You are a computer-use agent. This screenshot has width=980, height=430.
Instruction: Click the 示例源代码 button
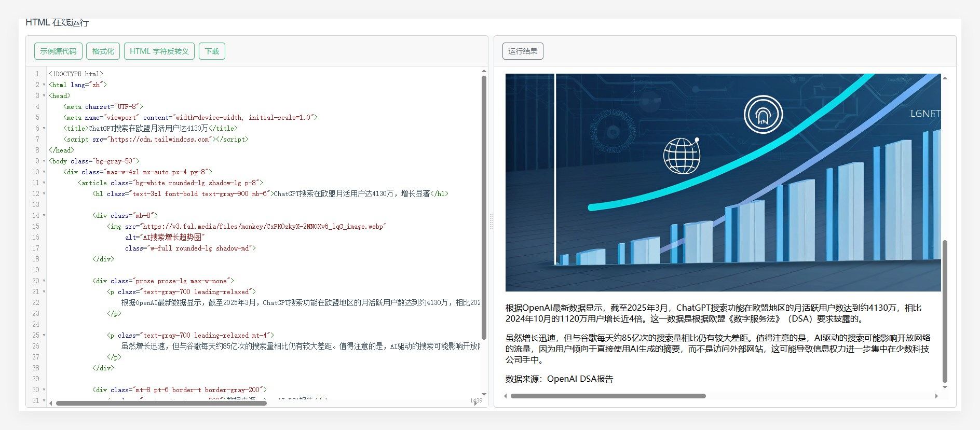tap(58, 51)
